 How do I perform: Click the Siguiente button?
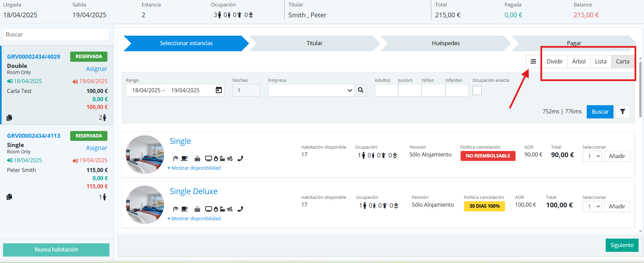(622, 245)
